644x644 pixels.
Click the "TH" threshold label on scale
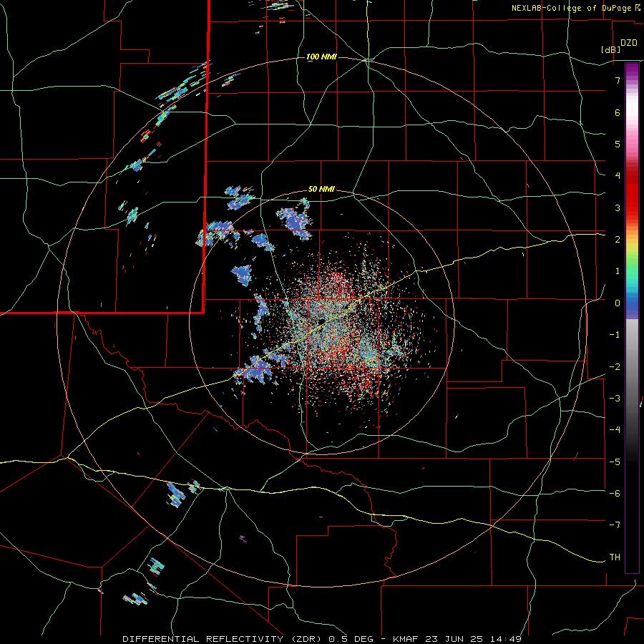(615, 557)
